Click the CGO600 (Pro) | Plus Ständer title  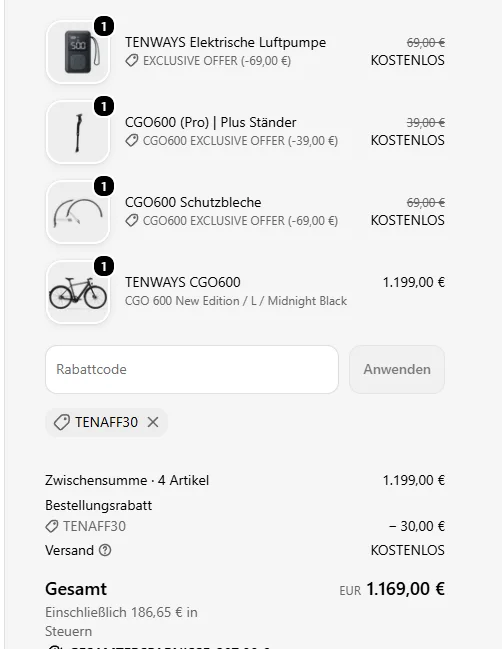coord(211,123)
